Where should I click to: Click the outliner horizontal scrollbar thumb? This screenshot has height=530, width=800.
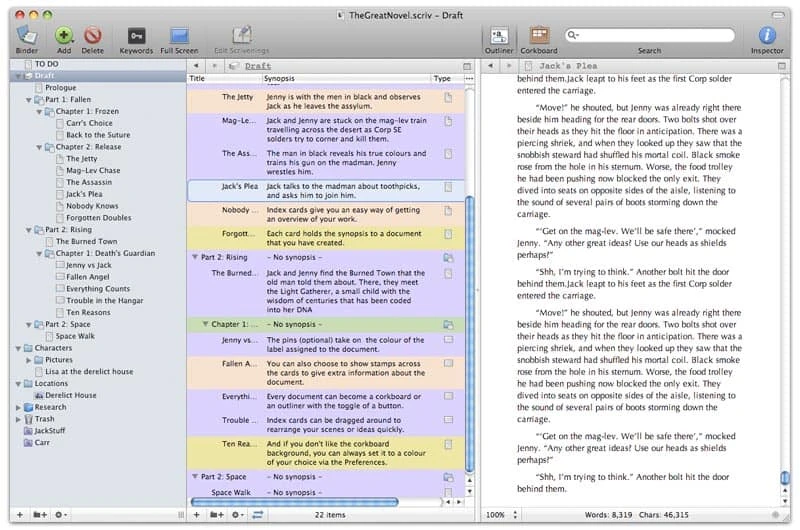pos(294,502)
